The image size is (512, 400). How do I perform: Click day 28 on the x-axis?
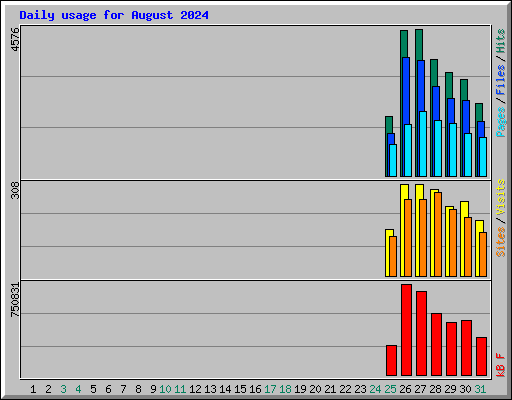pos(435,389)
